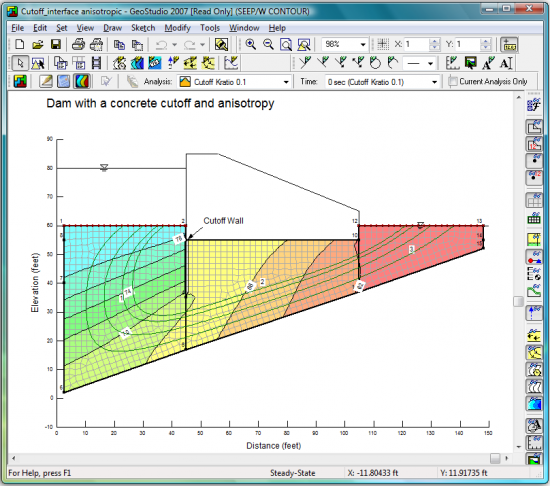This screenshot has width=550, height=486.
Task: Expand the Time 0 sec dropdown
Action: click(382, 82)
